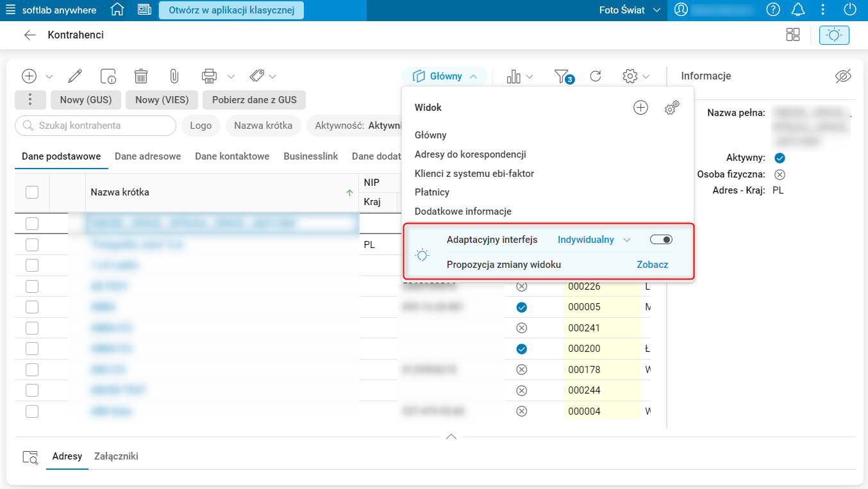Choose the Płatnicy view
This screenshot has width=868, height=489.
coord(432,192)
